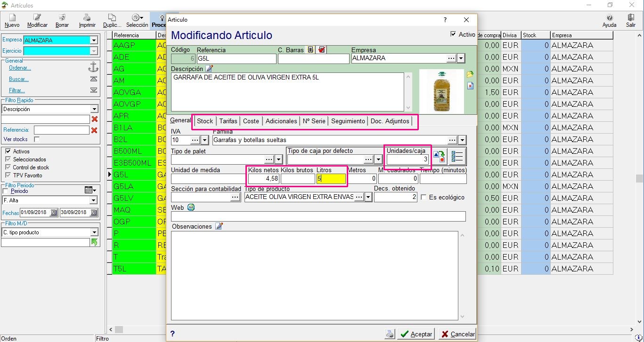Viewport: 644px width, 342px height.
Task: Enable the Periodo checkbox
Action: (x=6, y=191)
